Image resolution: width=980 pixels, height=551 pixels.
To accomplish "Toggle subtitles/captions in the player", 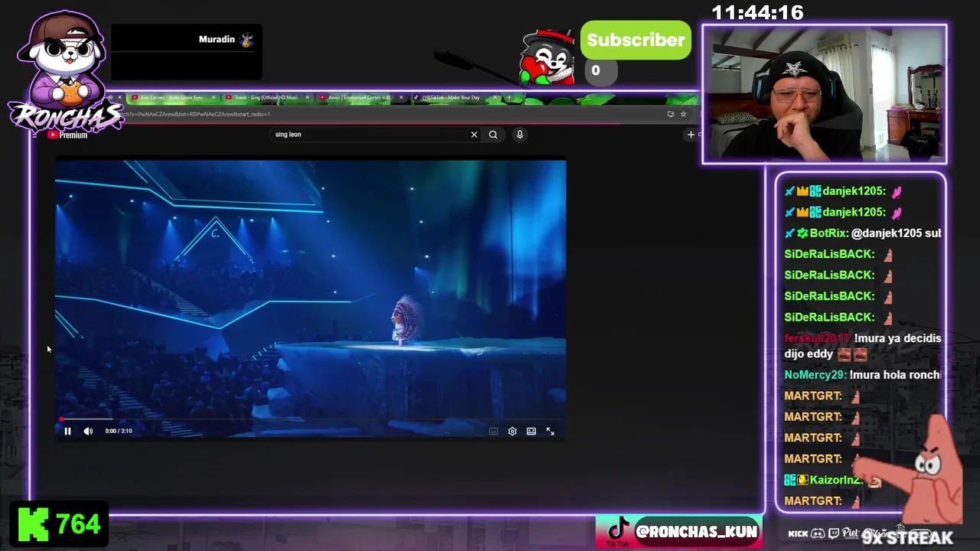I will [x=493, y=432].
